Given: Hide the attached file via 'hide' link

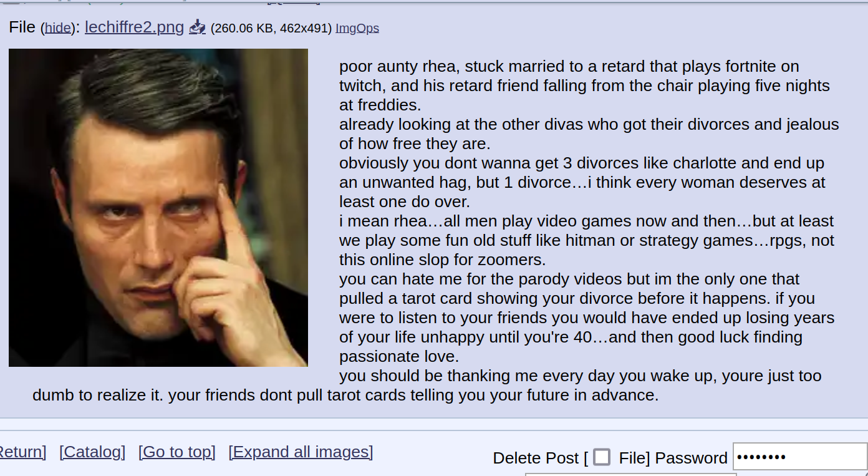Looking at the screenshot, I should 57,28.
